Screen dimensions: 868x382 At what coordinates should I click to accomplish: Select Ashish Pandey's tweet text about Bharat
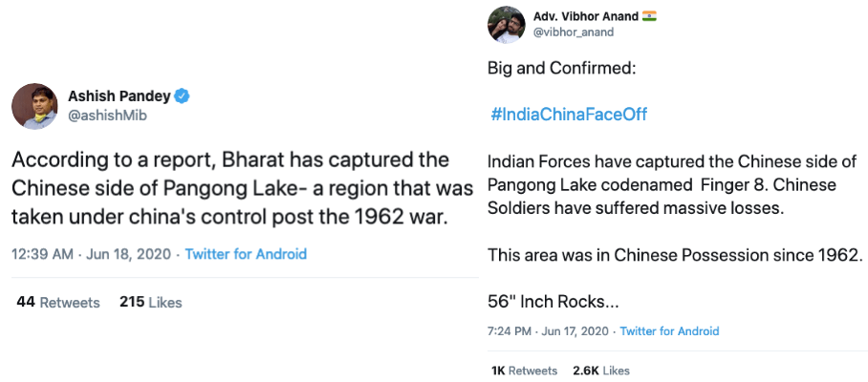242,188
